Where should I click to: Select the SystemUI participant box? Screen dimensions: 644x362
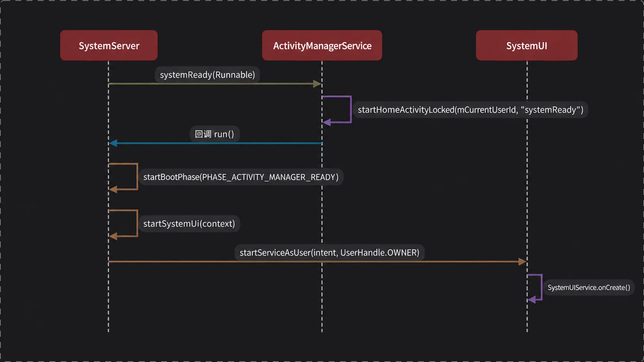coord(527,45)
